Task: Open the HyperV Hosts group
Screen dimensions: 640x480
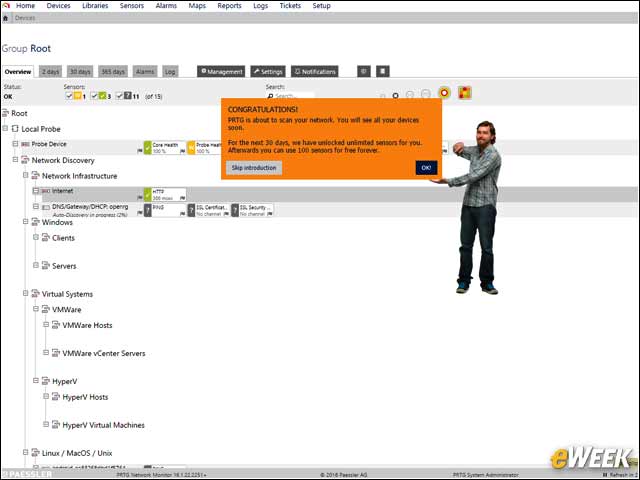Action: (85, 397)
